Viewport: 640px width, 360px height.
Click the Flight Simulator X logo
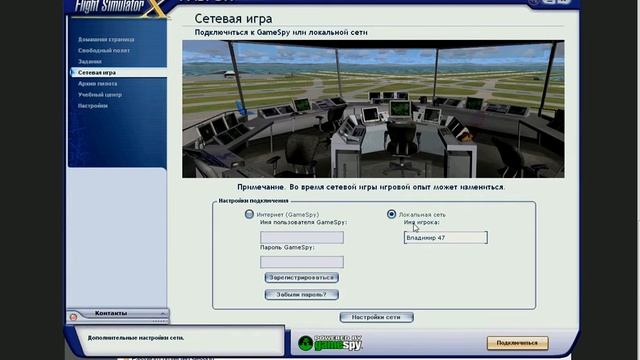coord(120,7)
